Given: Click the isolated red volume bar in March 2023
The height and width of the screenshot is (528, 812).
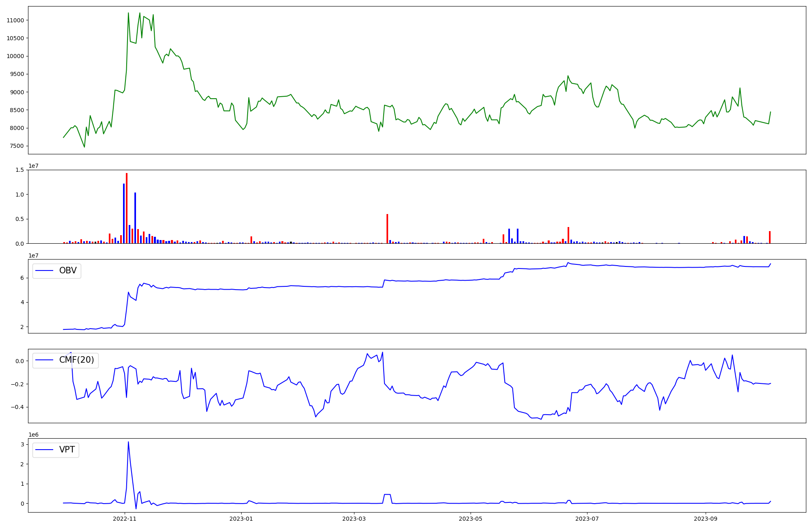Looking at the screenshot, I should point(387,229).
